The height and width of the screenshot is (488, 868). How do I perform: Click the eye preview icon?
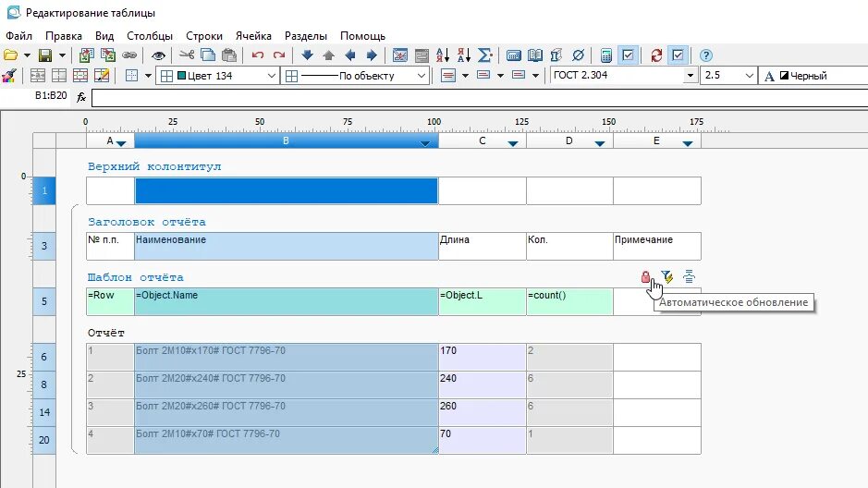click(x=158, y=55)
